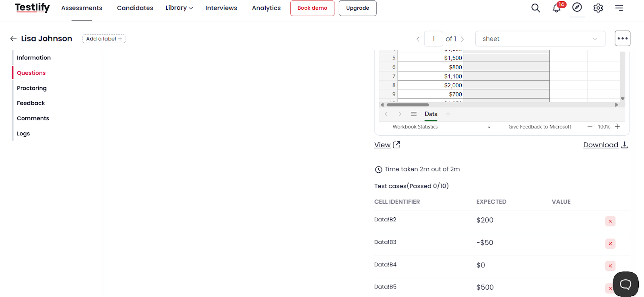Add a new sheet with plus icon
Screen dimensions: 644x297
click(448, 114)
